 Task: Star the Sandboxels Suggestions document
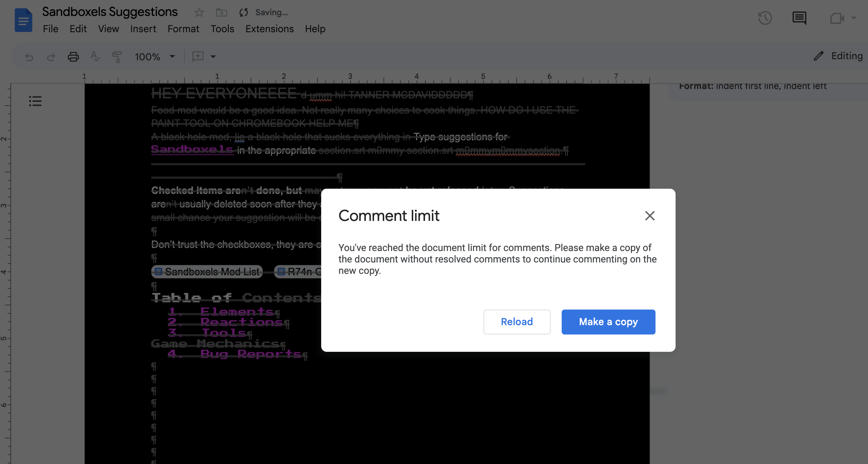click(x=199, y=12)
